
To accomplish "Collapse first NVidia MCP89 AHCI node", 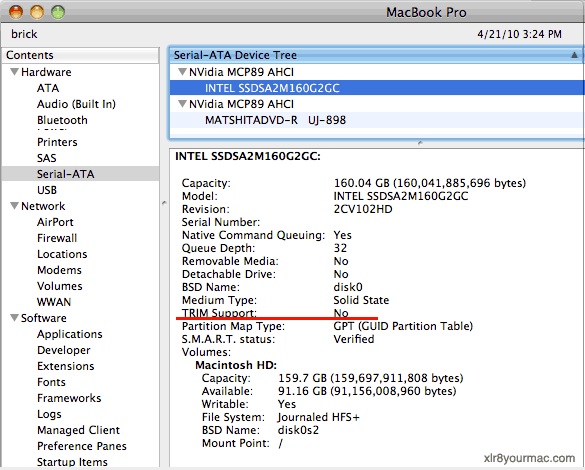I will [182, 72].
